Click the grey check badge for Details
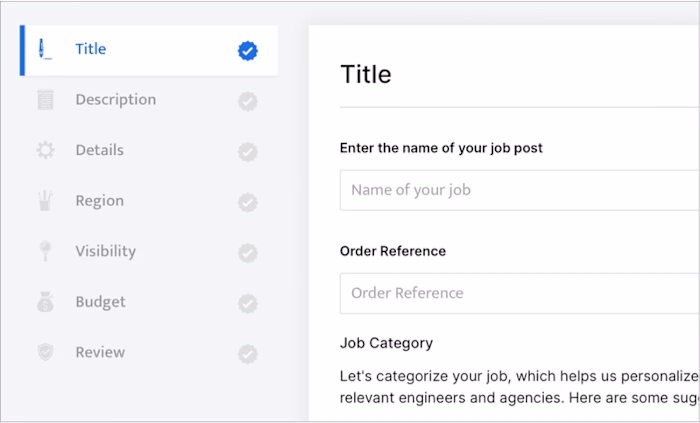Screen dimensions: 700x423 coord(248,151)
